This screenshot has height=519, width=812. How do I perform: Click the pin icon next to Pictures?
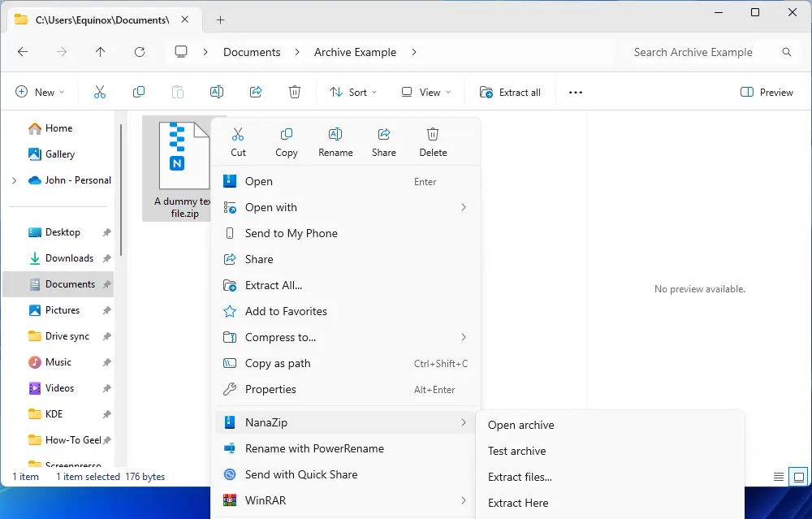[106, 310]
